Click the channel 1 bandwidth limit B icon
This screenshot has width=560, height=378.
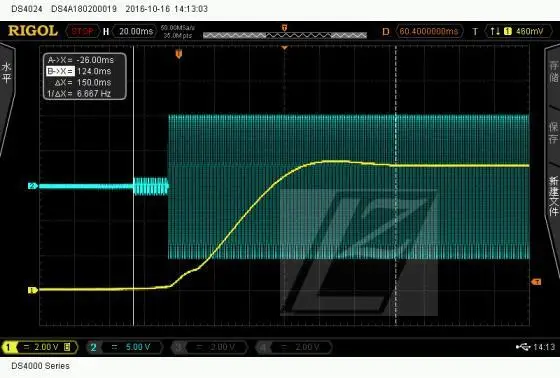pos(67,347)
